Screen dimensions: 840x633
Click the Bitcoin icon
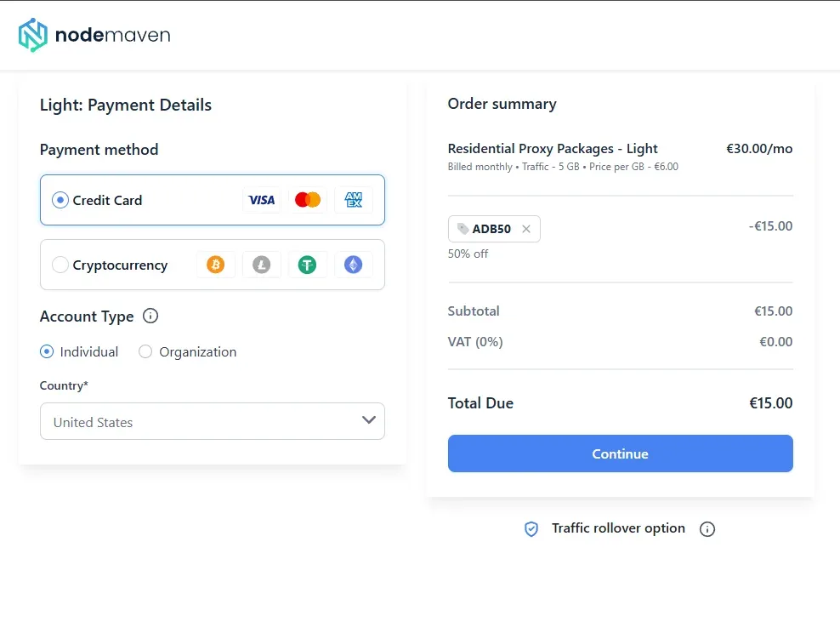(216, 265)
